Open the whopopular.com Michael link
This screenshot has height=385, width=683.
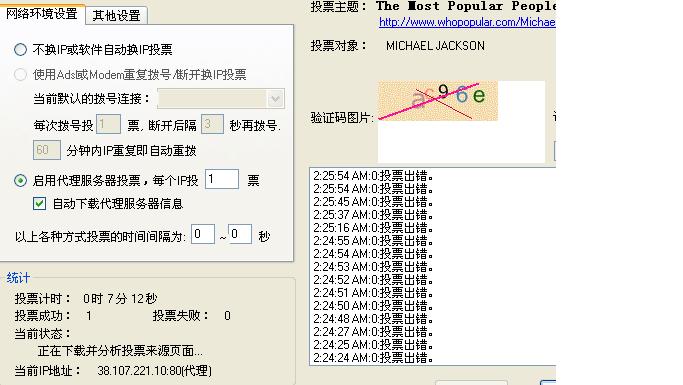click(x=467, y=22)
